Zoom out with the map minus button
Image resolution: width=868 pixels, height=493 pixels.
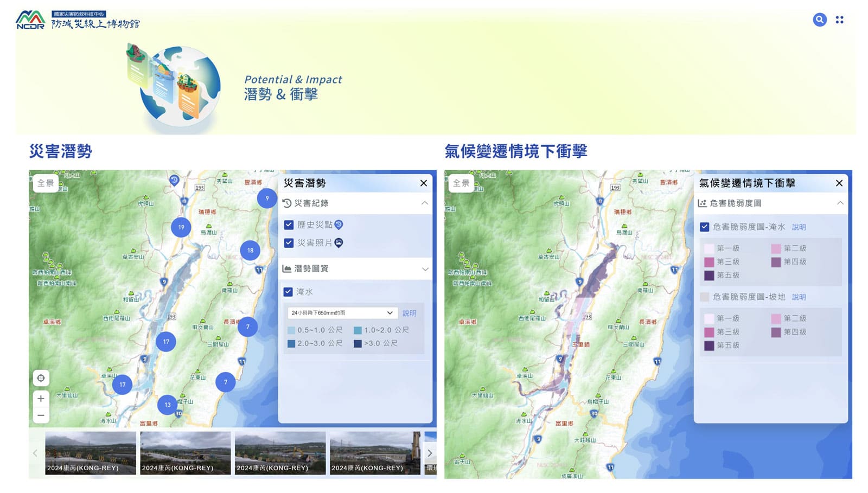[x=41, y=415]
